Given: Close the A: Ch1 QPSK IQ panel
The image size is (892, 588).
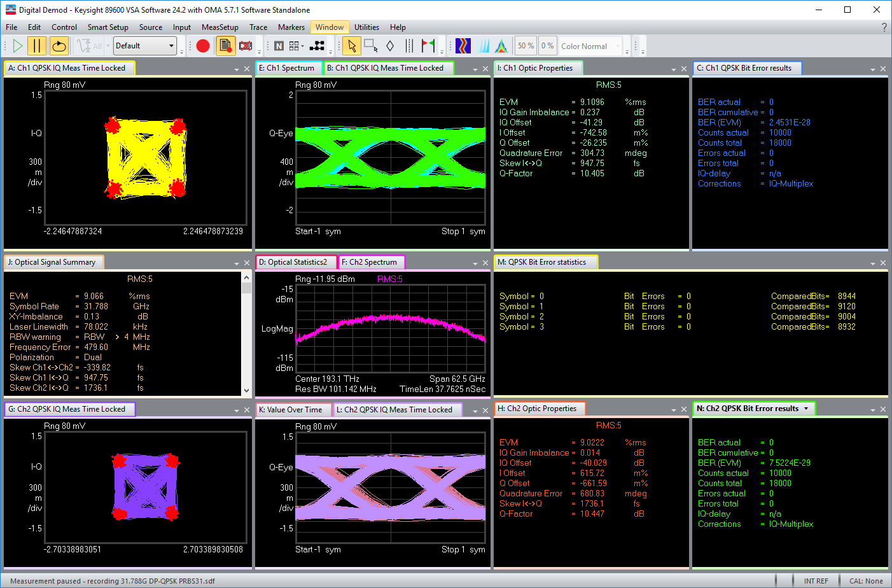Looking at the screenshot, I should (247, 69).
